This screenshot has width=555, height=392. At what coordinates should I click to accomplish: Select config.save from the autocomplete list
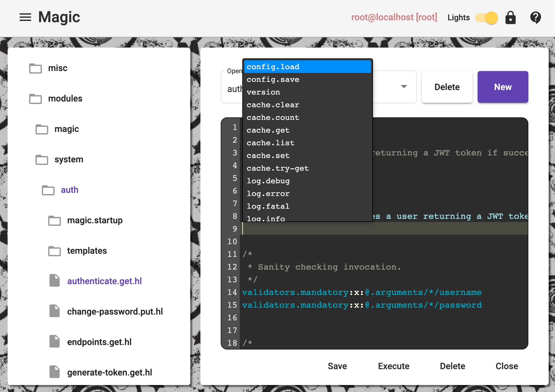point(273,79)
